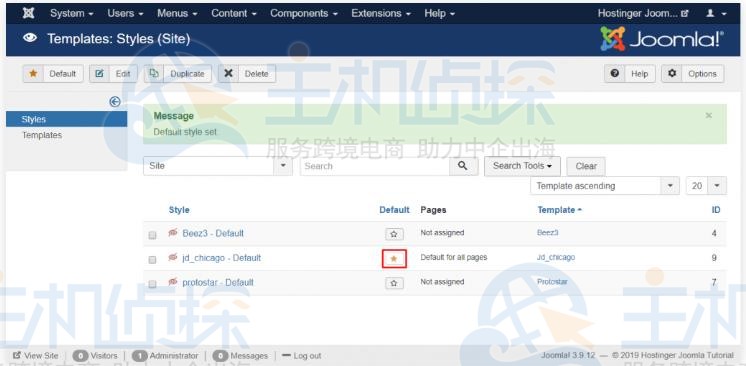This screenshot has height=366, width=746.
Task: Click 'Not assigned' in the Beez3 row
Action: click(442, 233)
